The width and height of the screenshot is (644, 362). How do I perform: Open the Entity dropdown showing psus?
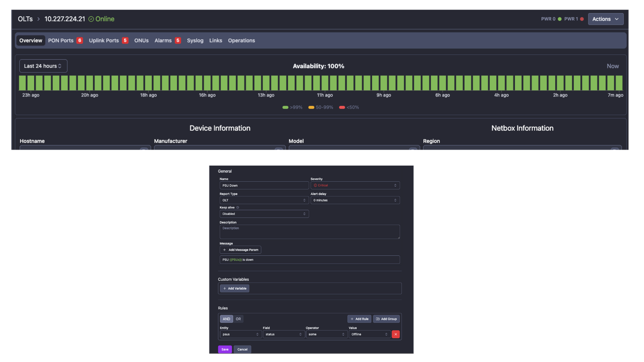click(x=240, y=334)
